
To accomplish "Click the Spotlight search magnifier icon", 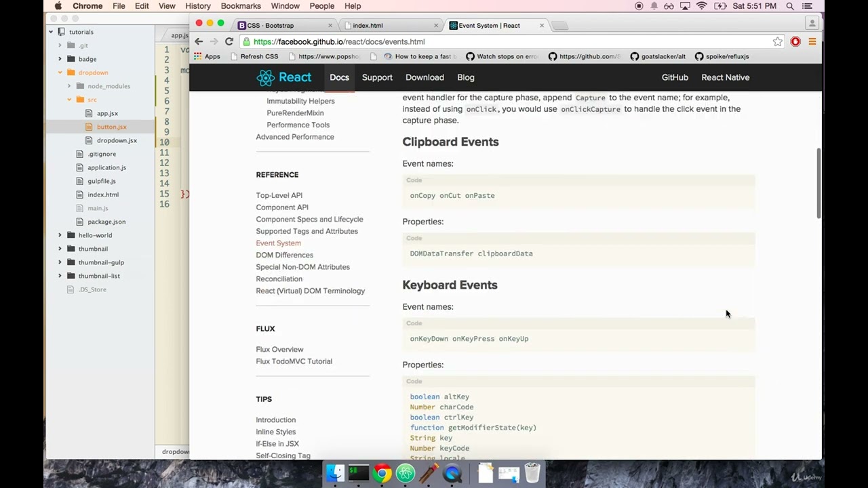I will [x=790, y=6].
